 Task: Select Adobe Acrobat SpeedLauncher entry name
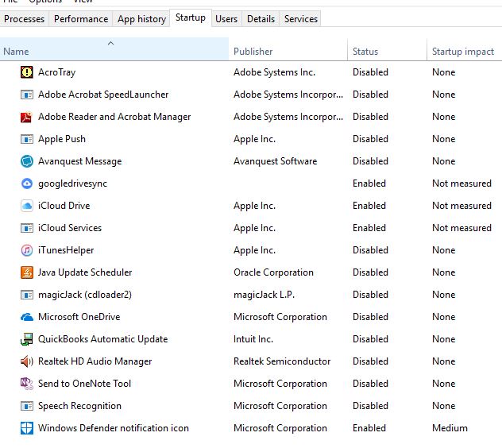pyautogui.click(x=103, y=95)
